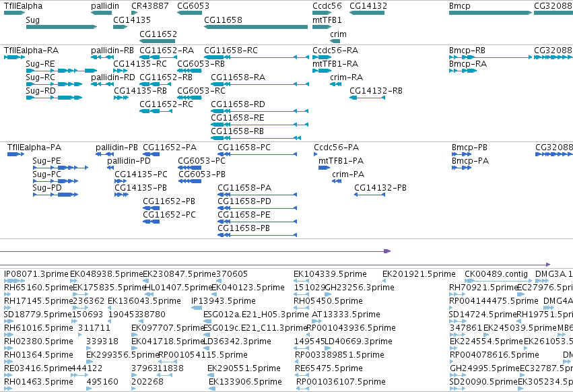
Task: Click the Sug gene bar
Action: point(61,27)
